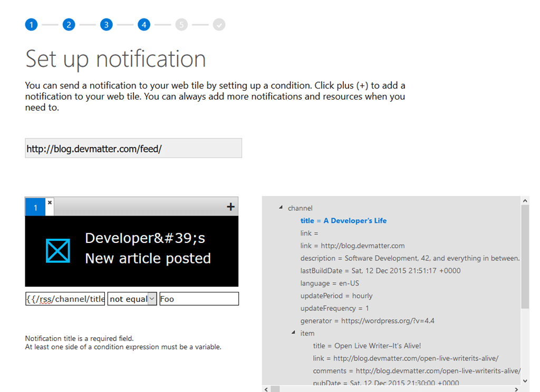Click wizard step 1 circle
Screen dimensions: 540x392
[31, 24]
